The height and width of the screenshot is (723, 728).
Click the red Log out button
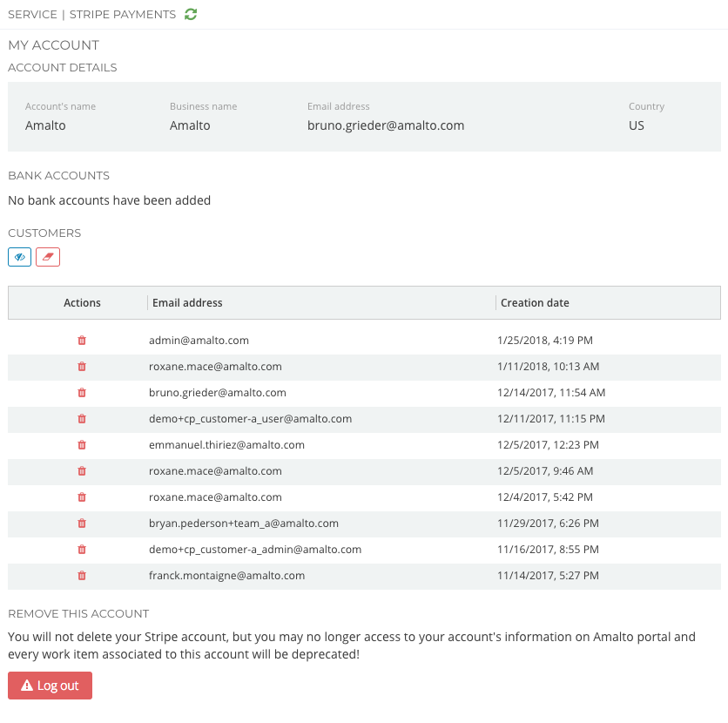50,686
